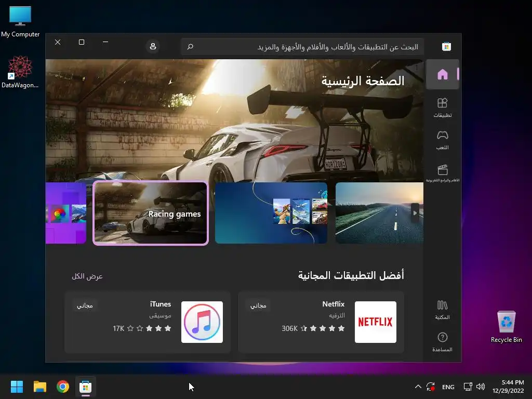Screen dimensions: 532x399
Task: Click the Microsoft Store logo icon in title bar
Action: 446,46
